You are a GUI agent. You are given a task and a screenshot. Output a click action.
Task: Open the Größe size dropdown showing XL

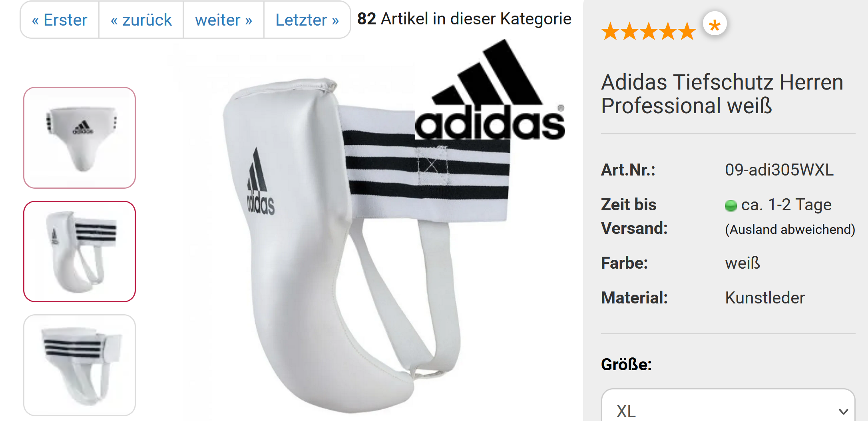(x=728, y=405)
